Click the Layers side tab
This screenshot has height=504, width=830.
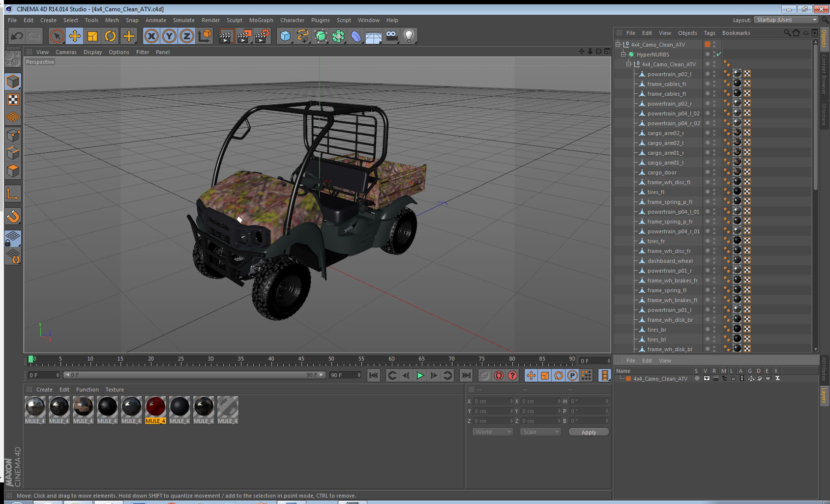(824, 395)
